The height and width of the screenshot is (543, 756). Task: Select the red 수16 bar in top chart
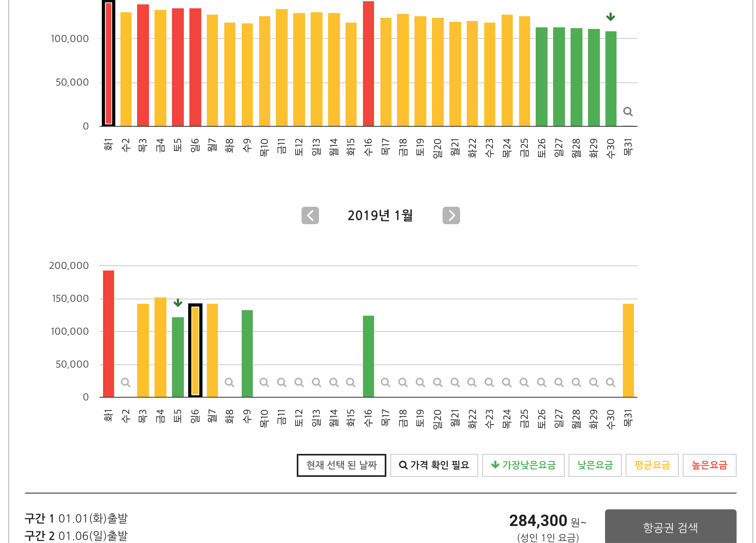click(368, 63)
